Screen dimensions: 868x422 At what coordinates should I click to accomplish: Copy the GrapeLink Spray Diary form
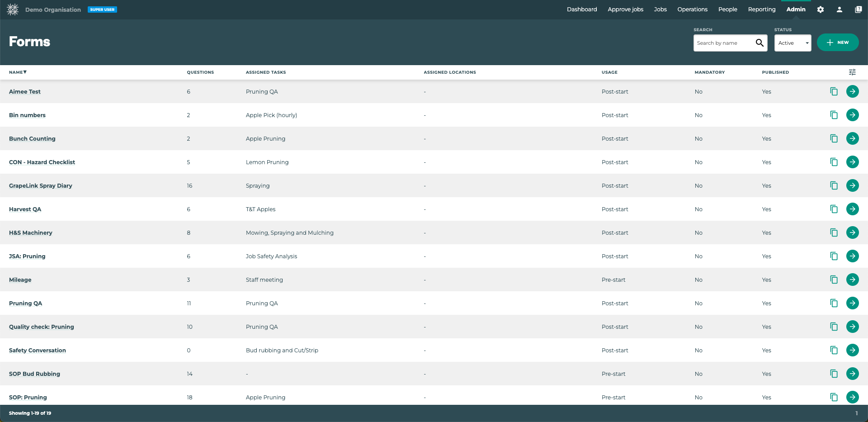click(x=834, y=186)
